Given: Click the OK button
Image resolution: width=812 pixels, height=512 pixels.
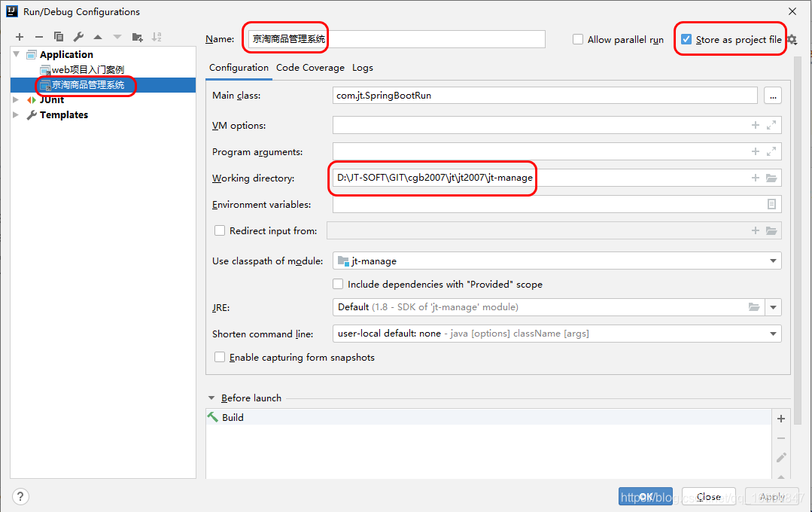Looking at the screenshot, I should click(x=645, y=496).
